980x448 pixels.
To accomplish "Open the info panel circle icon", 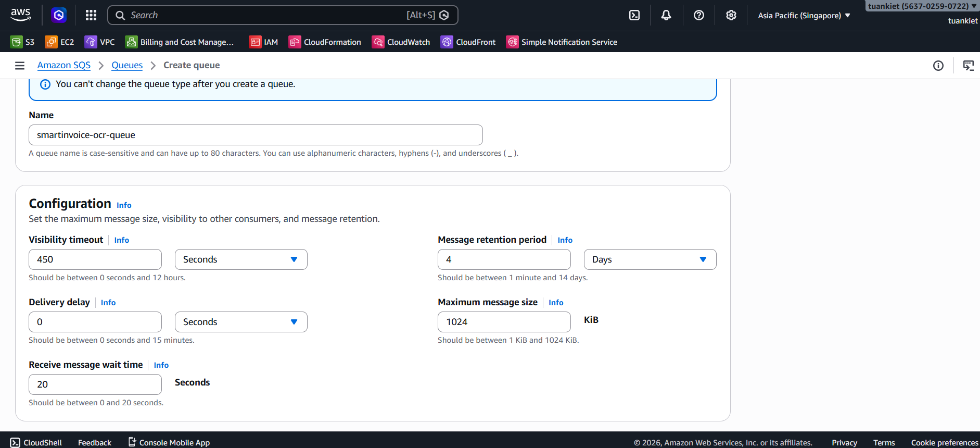I will coord(938,66).
